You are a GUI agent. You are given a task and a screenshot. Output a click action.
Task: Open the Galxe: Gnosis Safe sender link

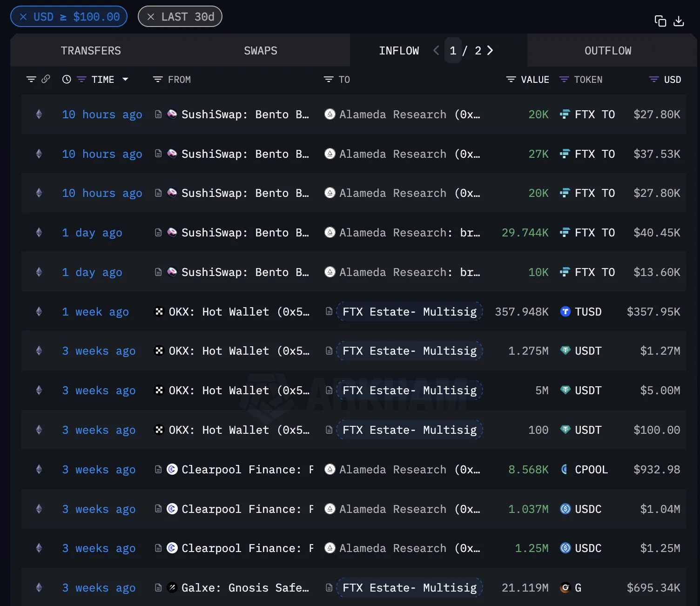tap(245, 588)
